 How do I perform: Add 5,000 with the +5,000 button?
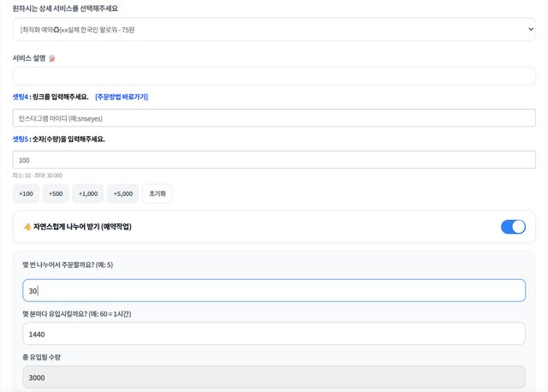click(x=123, y=193)
